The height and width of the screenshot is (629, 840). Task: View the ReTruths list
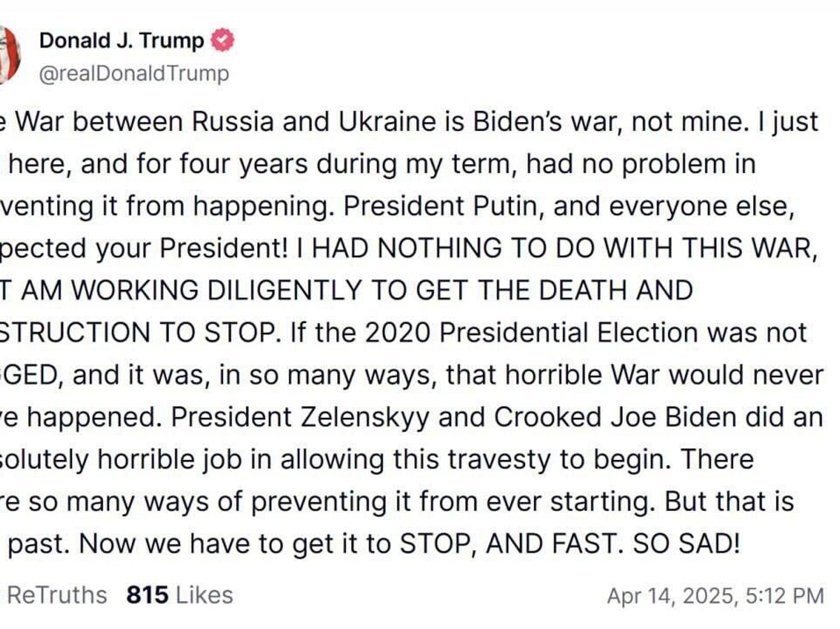click(57, 595)
